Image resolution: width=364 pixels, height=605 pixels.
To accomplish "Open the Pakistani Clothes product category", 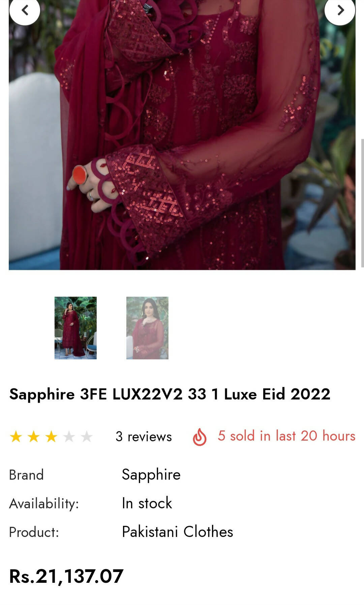I will [x=177, y=532].
